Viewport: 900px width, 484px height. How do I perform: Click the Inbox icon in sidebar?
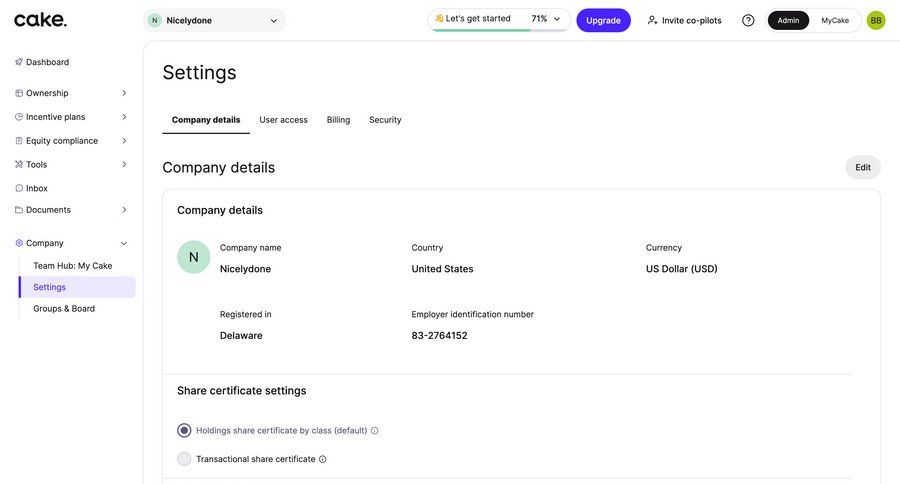[19, 188]
